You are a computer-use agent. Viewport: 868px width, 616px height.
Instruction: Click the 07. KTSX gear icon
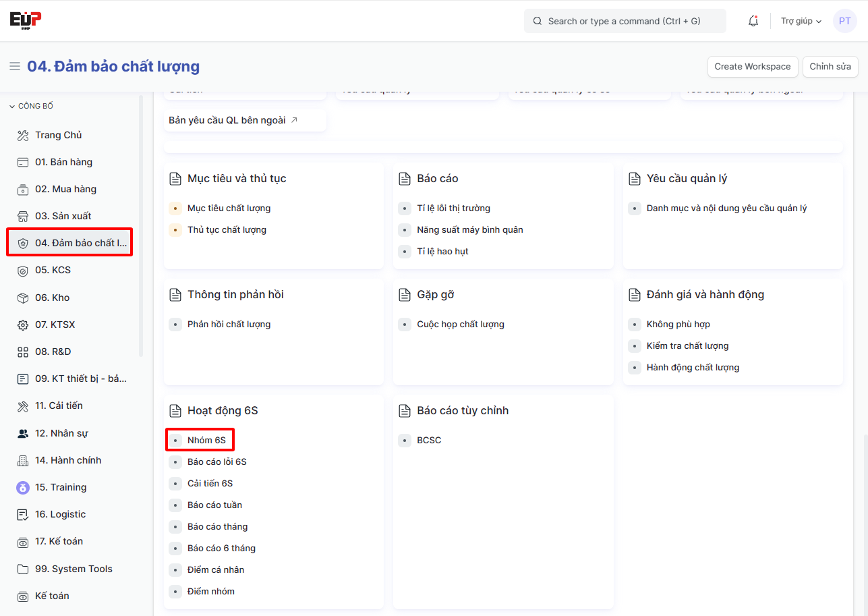(x=23, y=325)
